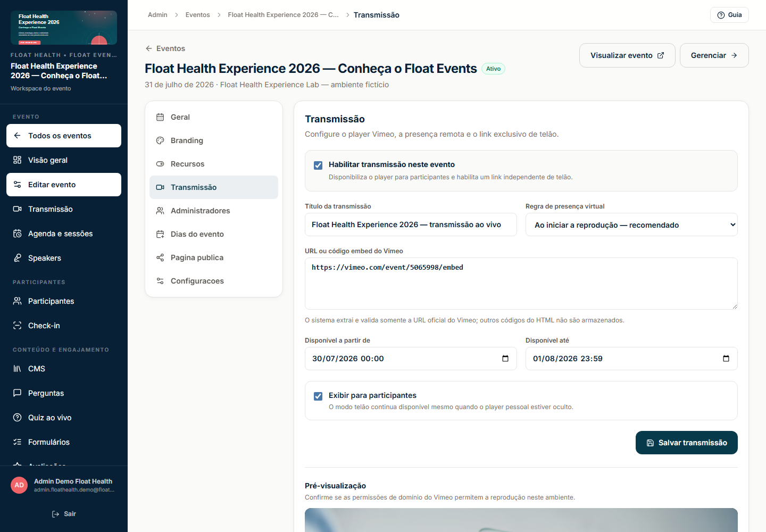This screenshot has height=532, width=766.
Task: Go back via the Eventos arrow link
Action: [165, 48]
